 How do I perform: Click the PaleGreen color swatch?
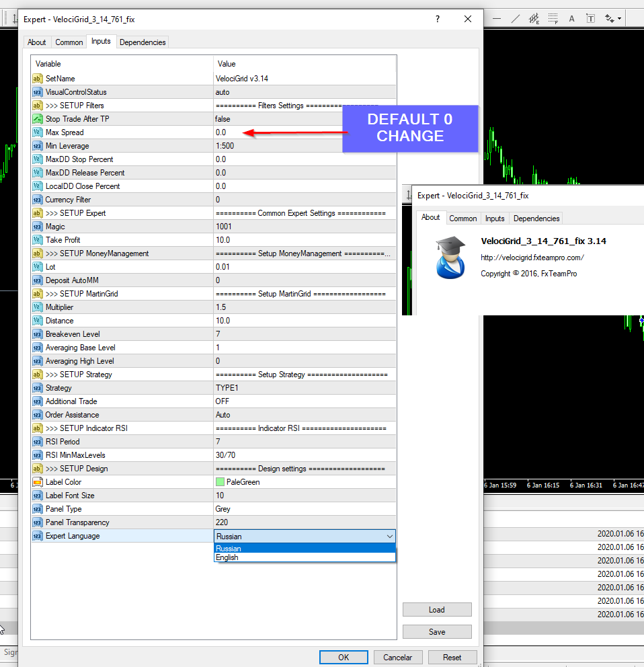pyautogui.click(x=220, y=482)
